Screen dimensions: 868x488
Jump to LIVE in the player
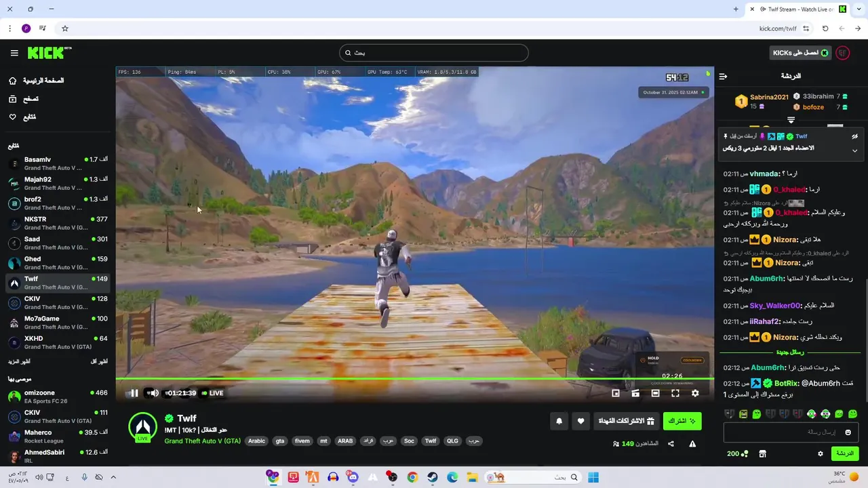click(212, 393)
